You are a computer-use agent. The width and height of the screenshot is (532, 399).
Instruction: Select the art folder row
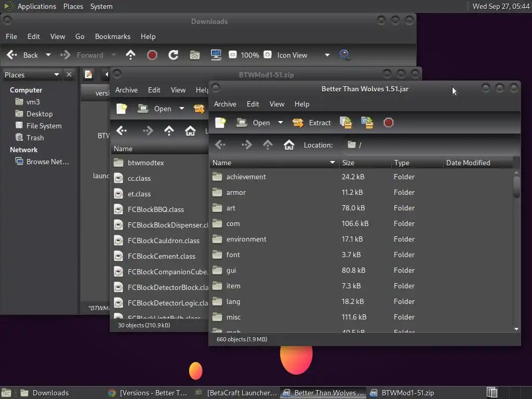point(362,208)
